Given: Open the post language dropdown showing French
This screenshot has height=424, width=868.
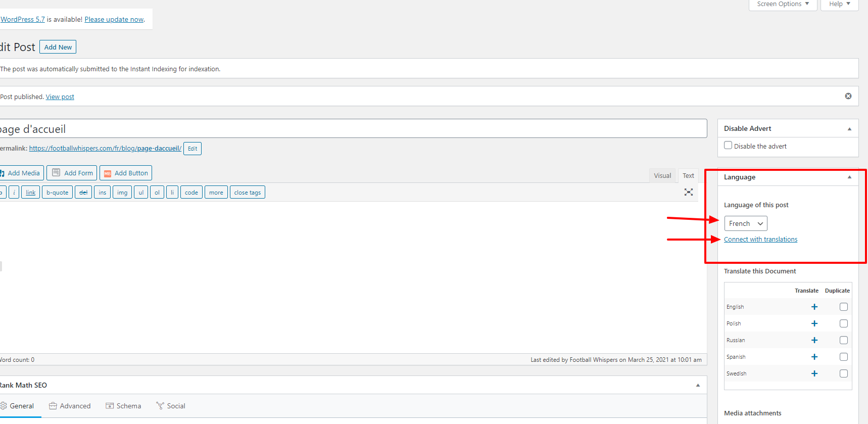Looking at the screenshot, I should (x=745, y=223).
